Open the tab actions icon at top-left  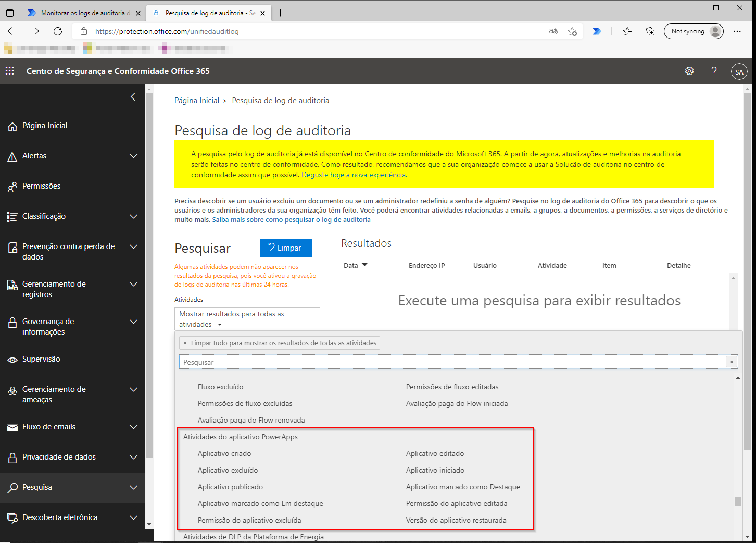click(x=10, y=13)
